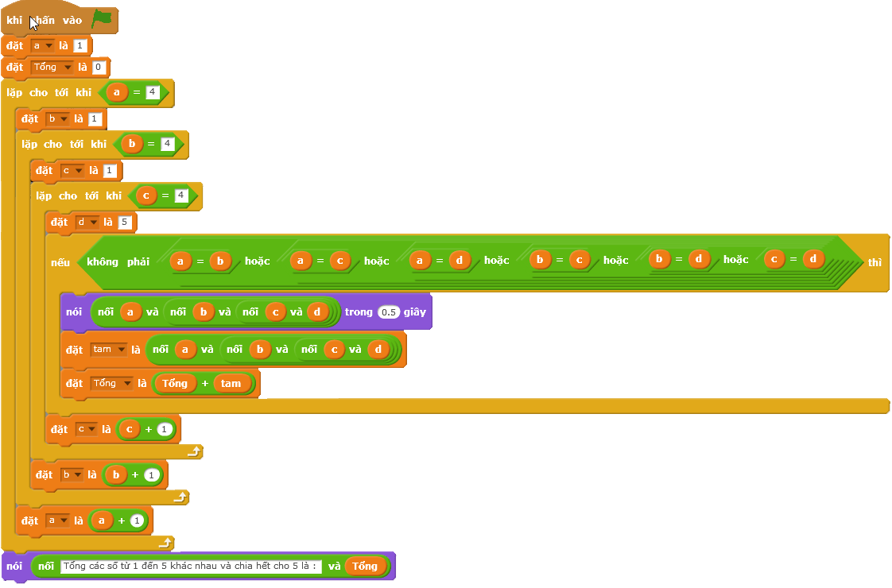Open the b dropdown in 'đặt b là b + 1'
The height and width of the screenshot is (588, 892).
(72, 475)
